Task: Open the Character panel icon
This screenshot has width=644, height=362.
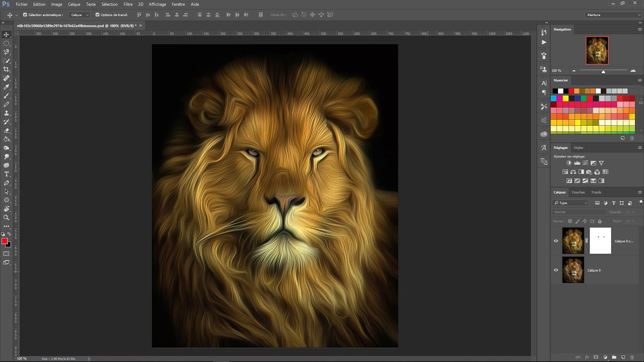Action: pos(544,83)
